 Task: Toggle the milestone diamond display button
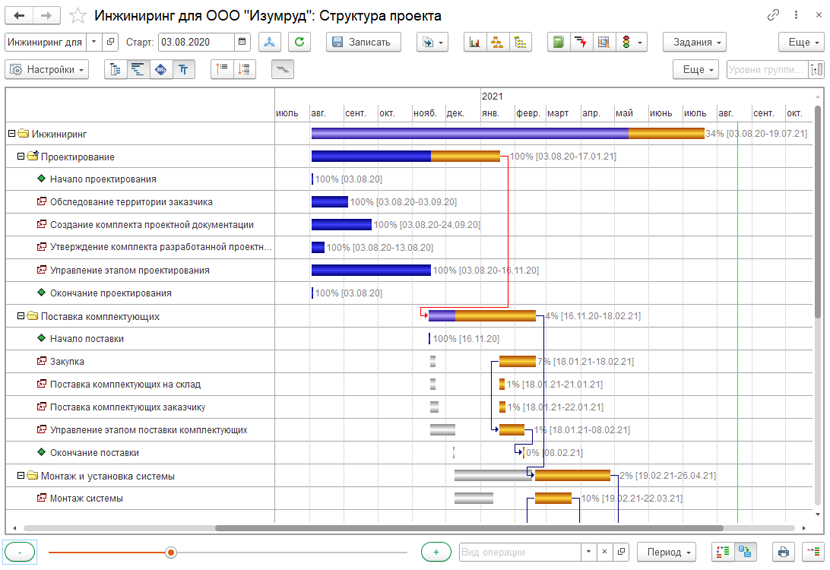tap(161, 69)
